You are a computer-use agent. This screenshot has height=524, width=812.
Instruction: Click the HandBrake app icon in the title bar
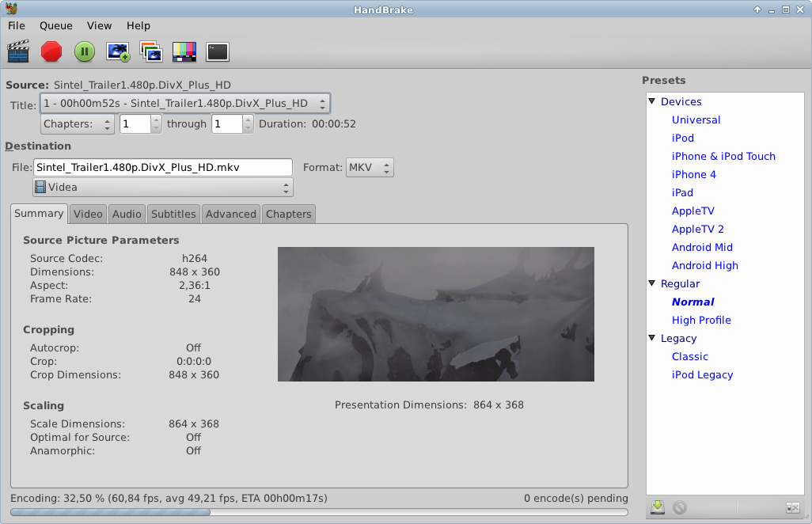pos(11,9)
